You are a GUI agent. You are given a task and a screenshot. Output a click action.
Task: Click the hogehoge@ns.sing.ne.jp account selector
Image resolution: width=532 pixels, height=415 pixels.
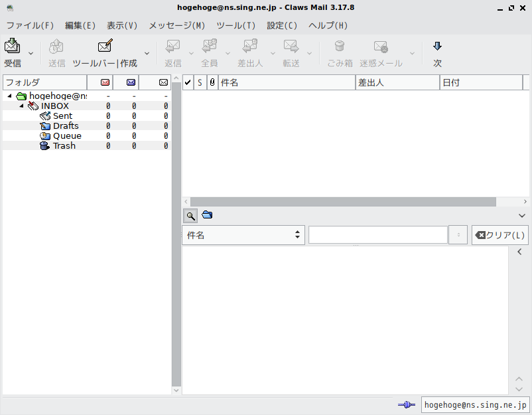(x=475, y=405)
